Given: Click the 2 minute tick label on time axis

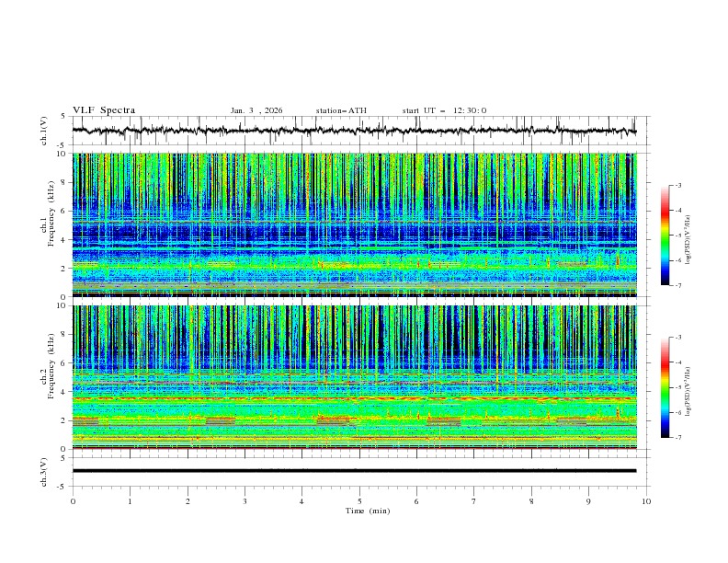Looking at the screenshot, I should pyautogui.click(x=188, y=501).
